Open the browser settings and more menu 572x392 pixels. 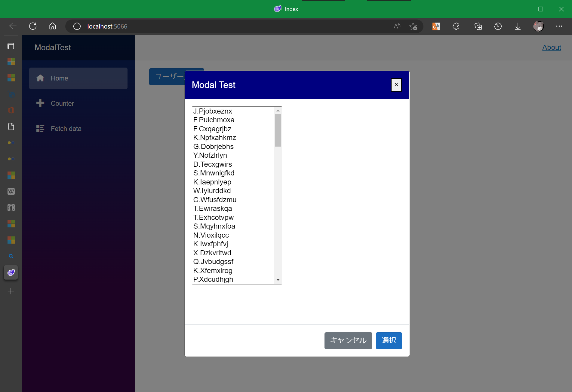pyautogui.click(x=559, y=26)
